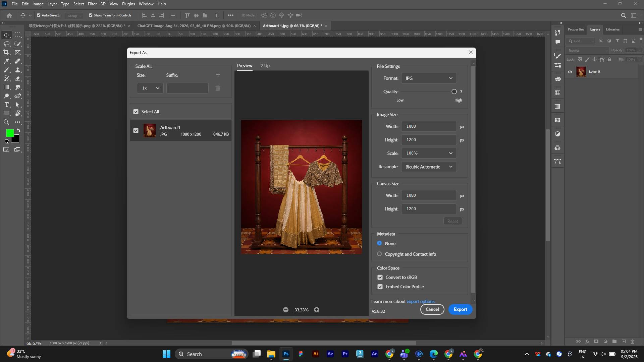The width and height of the screenshot is (644, 362).
Task: Click the zoom in plus icon in preview
Action: tap(317, 310)
